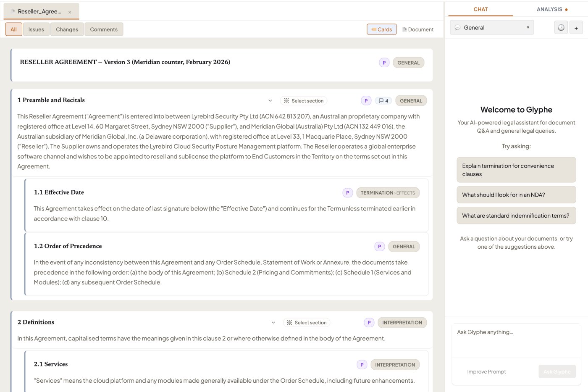Start new chat with plus icon

coord(576,28)
